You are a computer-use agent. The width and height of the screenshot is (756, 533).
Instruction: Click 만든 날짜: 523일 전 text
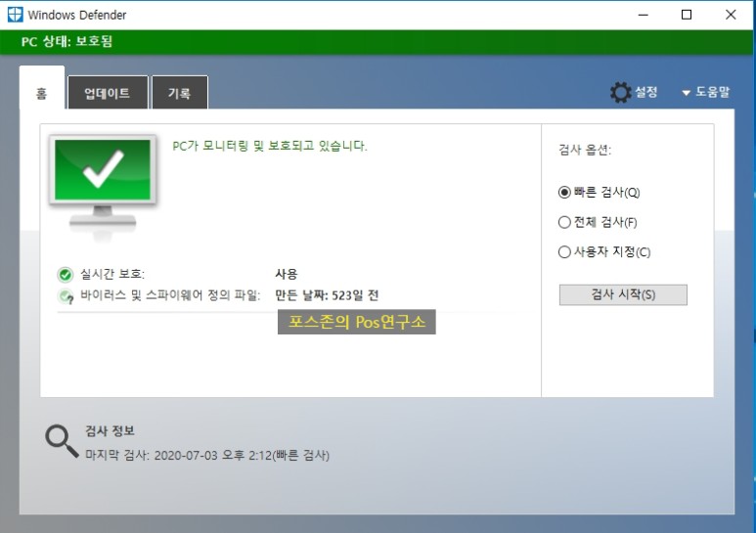click(327, 295)
